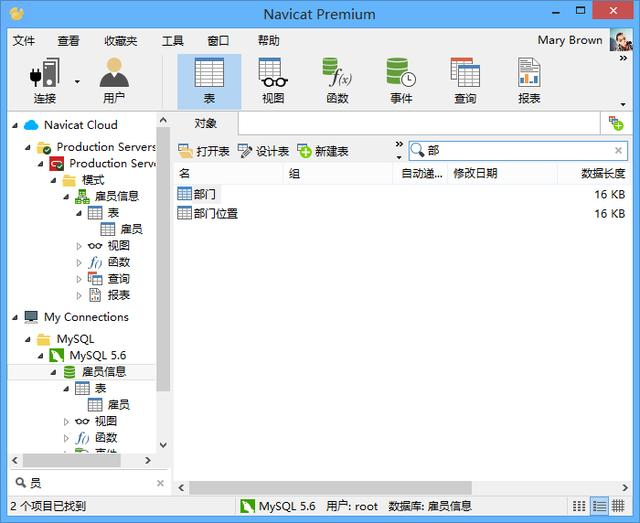This screenshot has height=523, width=640.
Task: Open the 连接 connection tool
Action: (44, 81)
